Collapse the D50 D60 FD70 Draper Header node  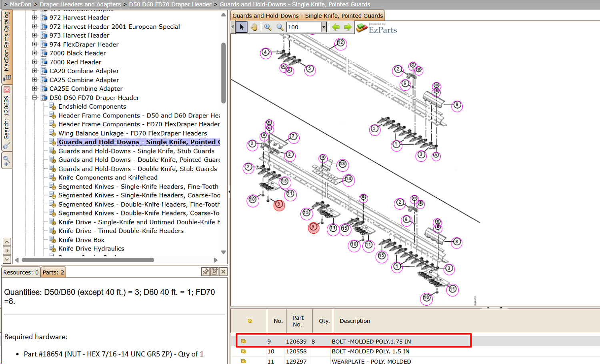pos(35,97)
